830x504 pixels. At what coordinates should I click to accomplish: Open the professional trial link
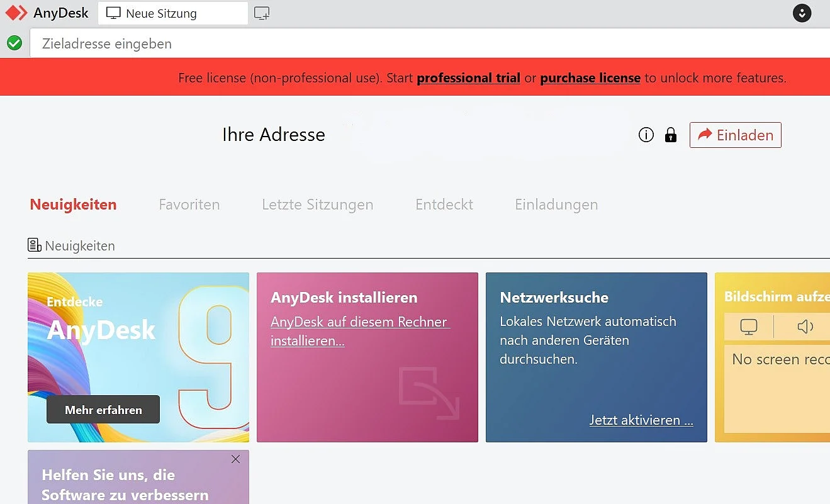pyautogui.click(x=469, y=78)
